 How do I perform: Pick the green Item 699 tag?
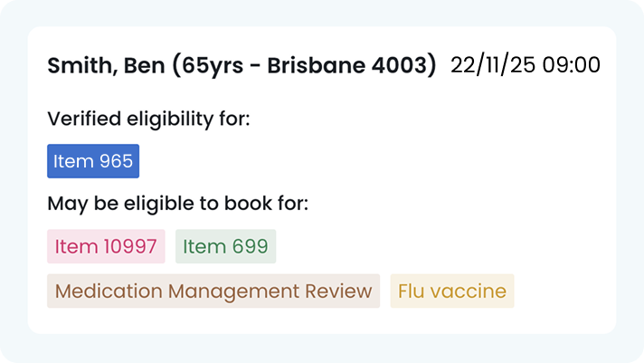pyautogui.click(x=225, y=246)
